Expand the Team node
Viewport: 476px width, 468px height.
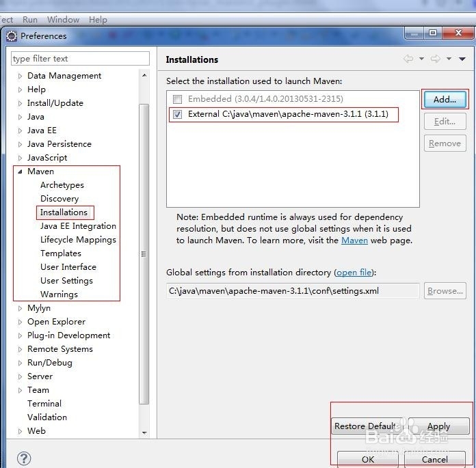pyautogui.click(x=20, y=390)
